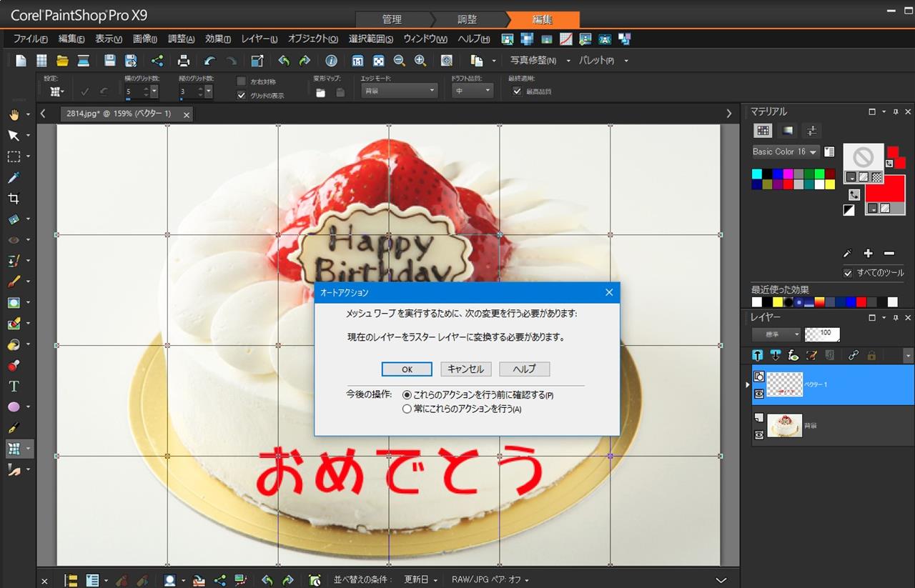Click the large red background material swatch

point(885,194)
